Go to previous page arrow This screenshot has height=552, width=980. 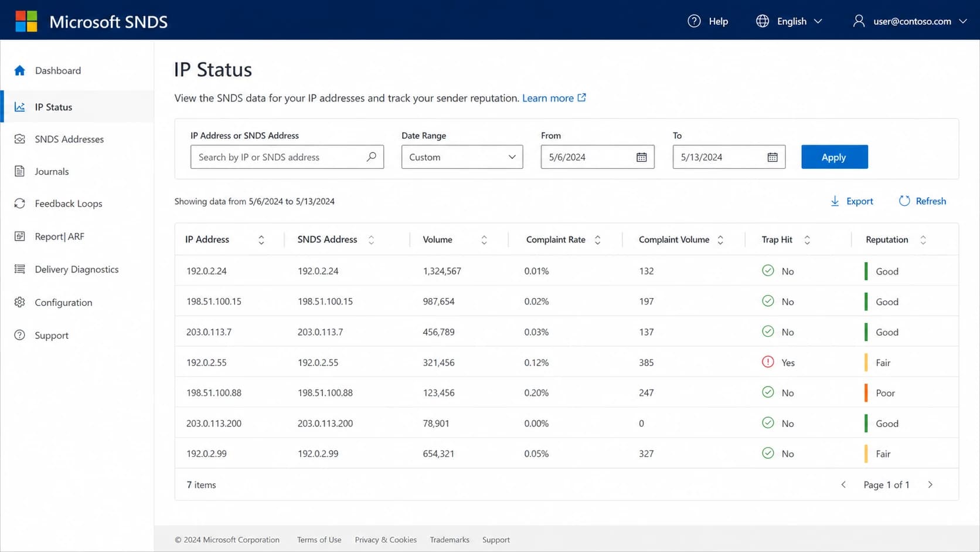coord(843,485)
